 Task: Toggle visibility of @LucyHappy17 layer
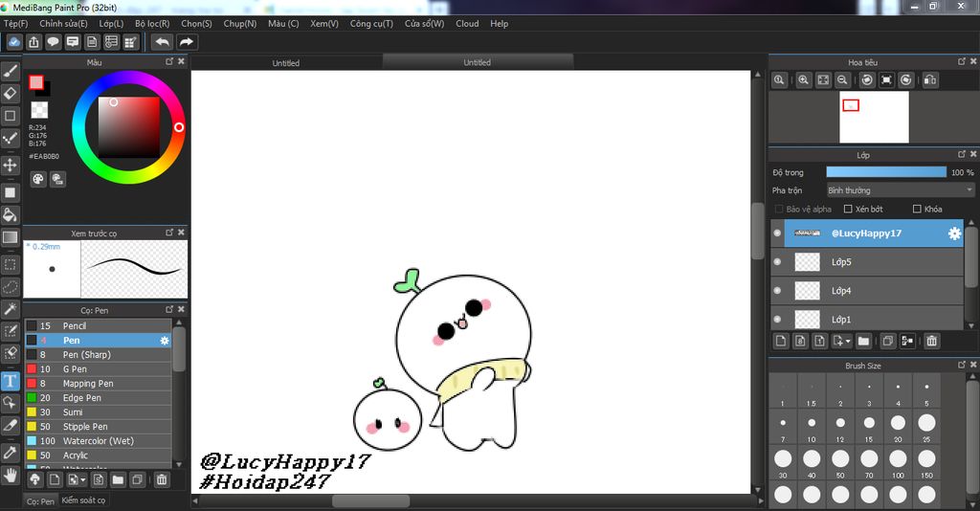point(777,233)
